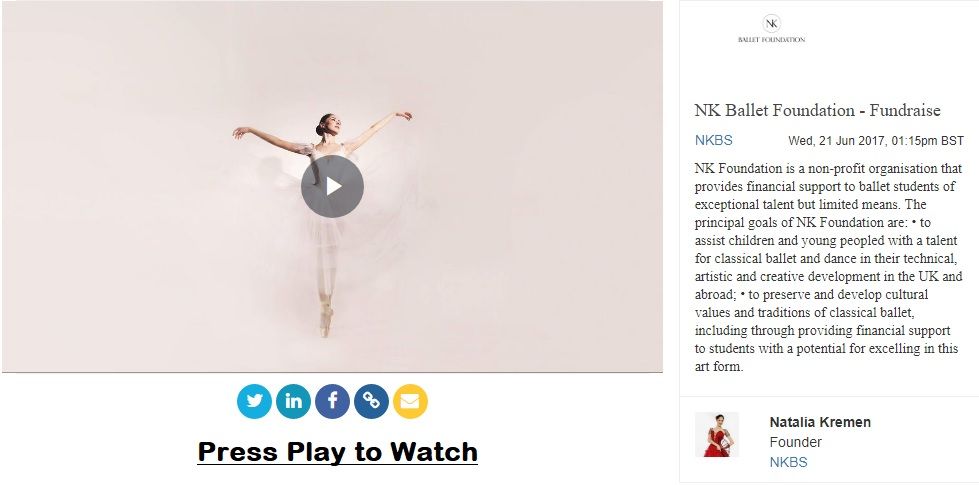Click the Ballet Foundation text in the logo
Image resolution: width=979 pixels, height=485 pixels.
click(772, 39)
